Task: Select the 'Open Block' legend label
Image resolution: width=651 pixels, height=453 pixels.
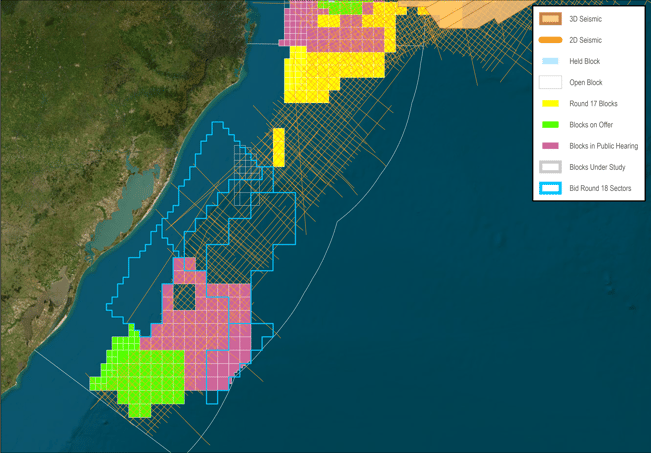Action: click(586, 83)
